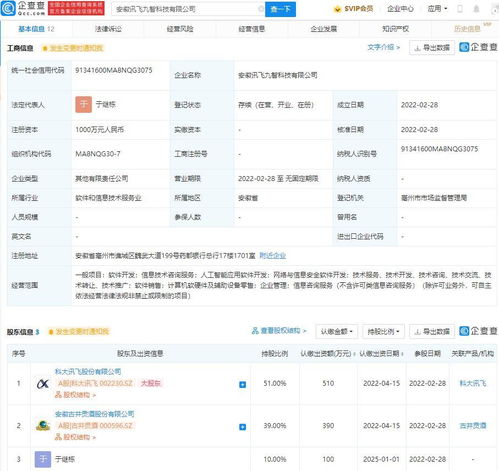Image resolution: width=499 pixels, height=471 pixels.
Task: Click the 古井贡酒 shareholder logo
Action: pos(43,426)
